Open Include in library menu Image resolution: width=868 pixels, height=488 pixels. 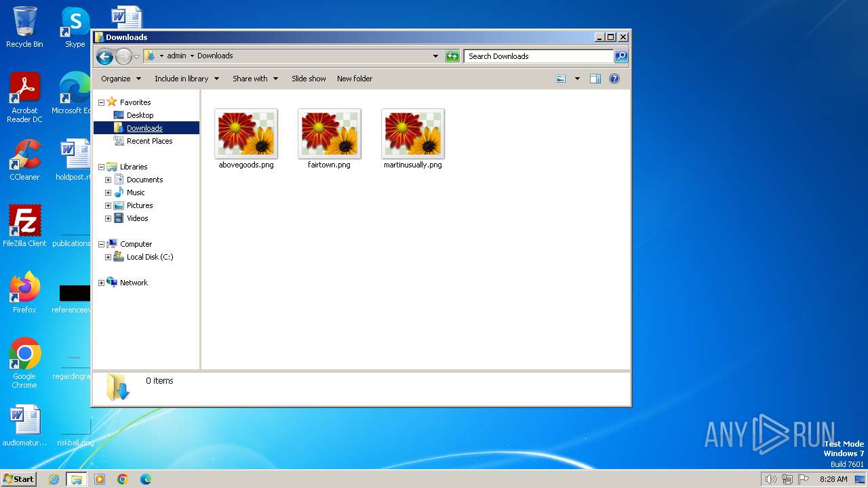click(186, 79)
